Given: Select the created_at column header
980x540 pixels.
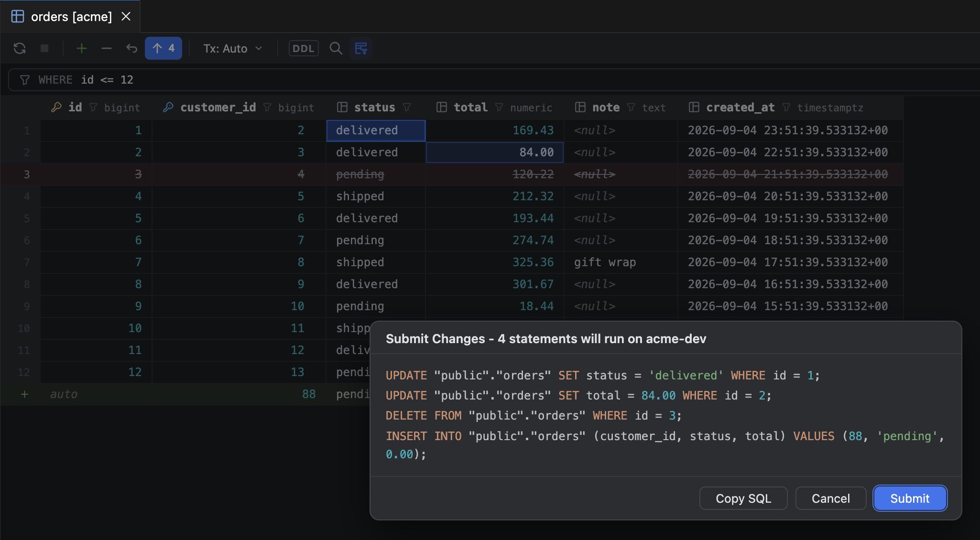Looking at the screenshot, I should (740, 108).
